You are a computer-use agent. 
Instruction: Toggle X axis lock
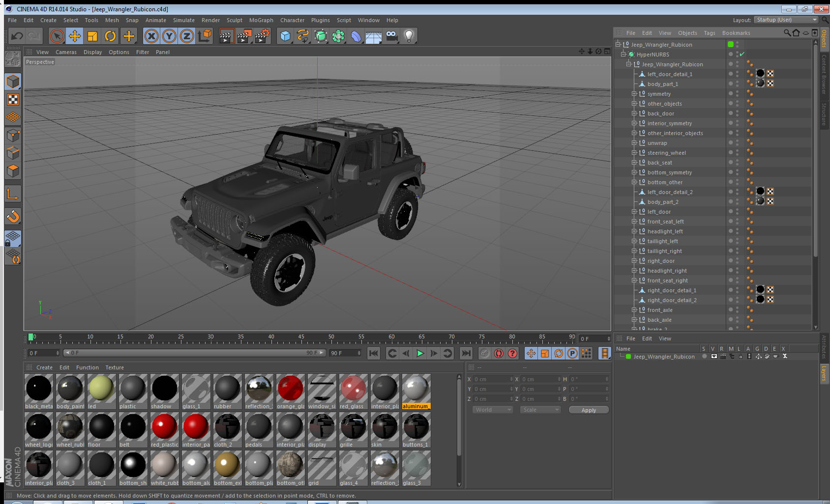pyautogui.click(x=151, y=36)
